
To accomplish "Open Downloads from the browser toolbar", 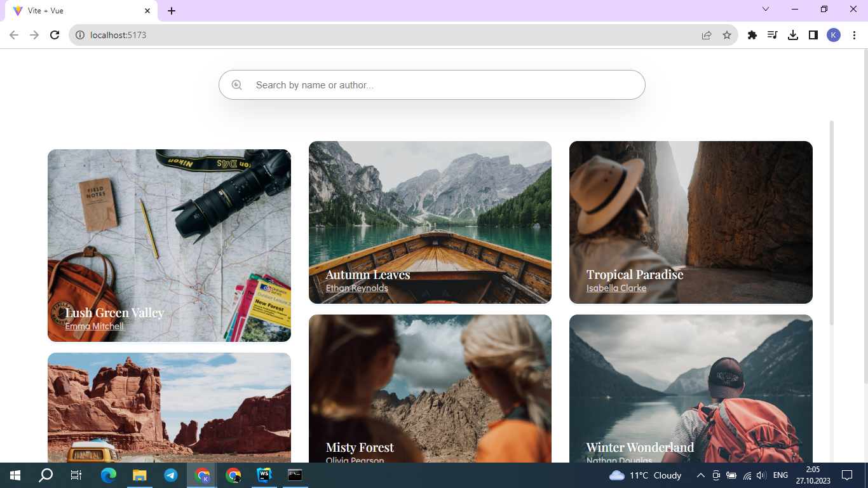I will [793, 35].
